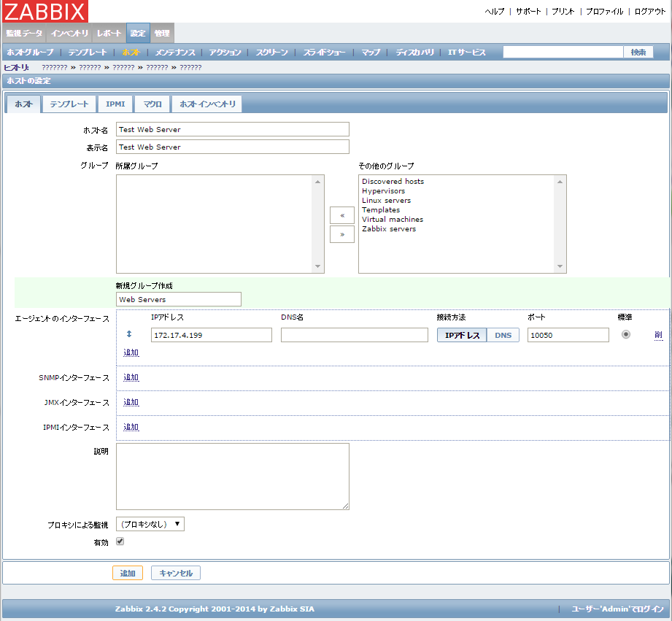672x621 pixels.
Task: Click the 追加 submit button
Action: 128,573
